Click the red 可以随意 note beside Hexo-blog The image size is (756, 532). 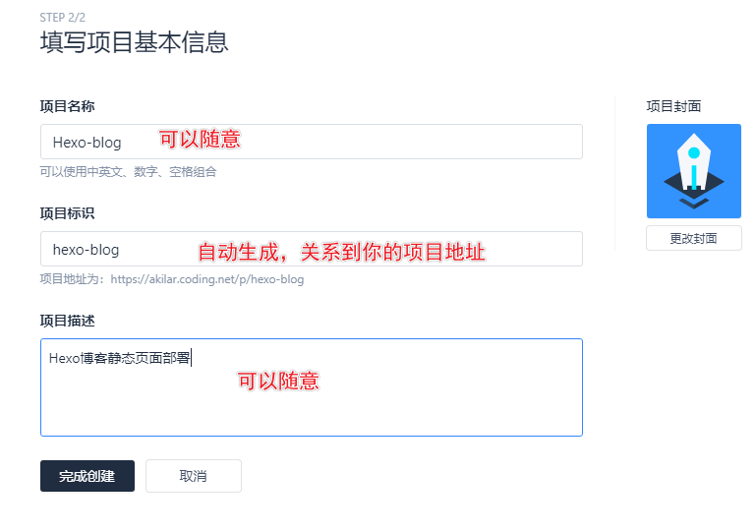tap(200, 140)
